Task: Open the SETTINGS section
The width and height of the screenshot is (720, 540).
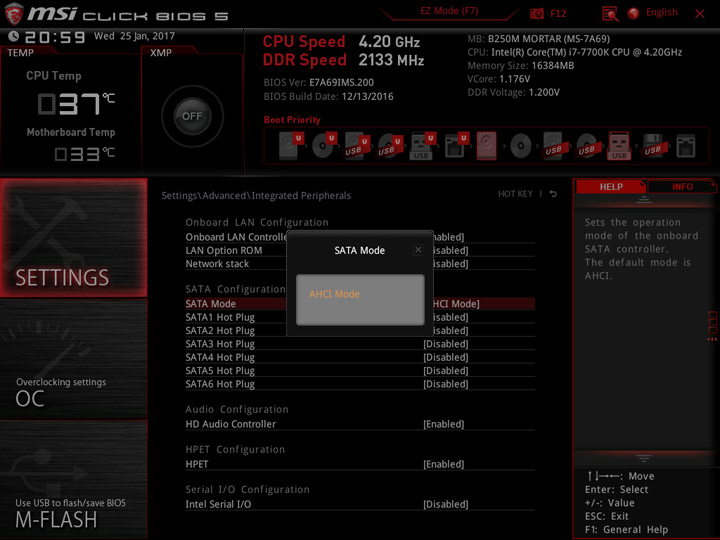Action: (x=74, y=237)
